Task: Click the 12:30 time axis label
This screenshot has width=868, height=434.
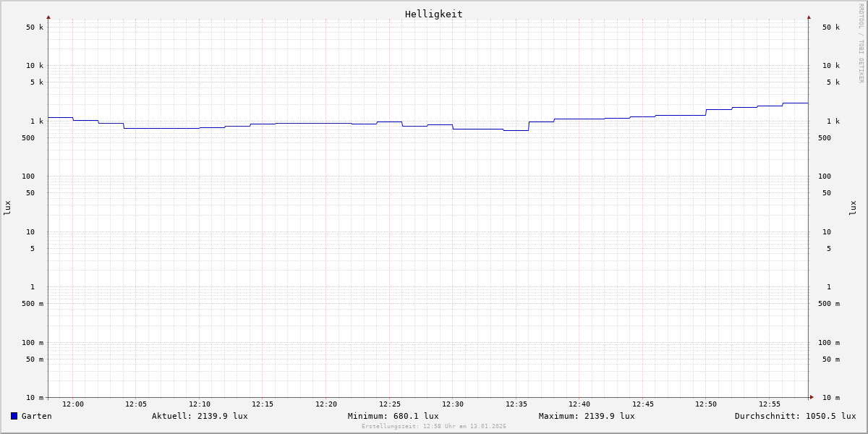Action: tap(453, 404)
